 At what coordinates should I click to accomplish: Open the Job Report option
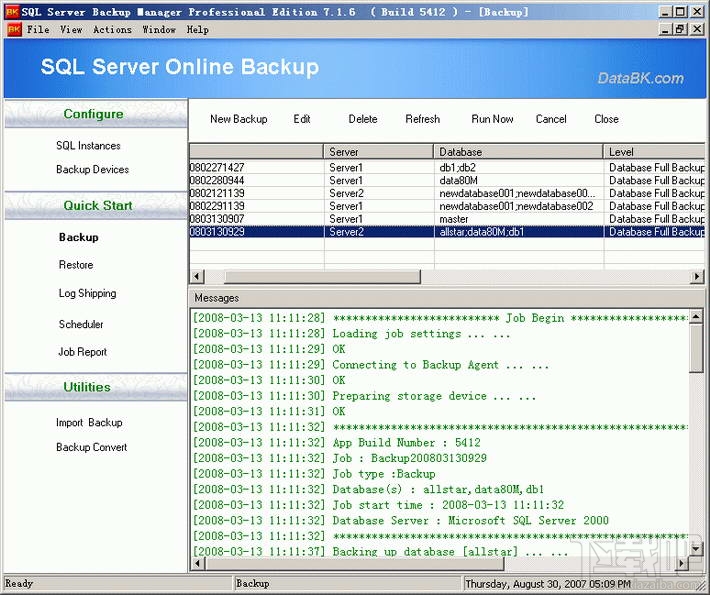[x=82, y=352]
